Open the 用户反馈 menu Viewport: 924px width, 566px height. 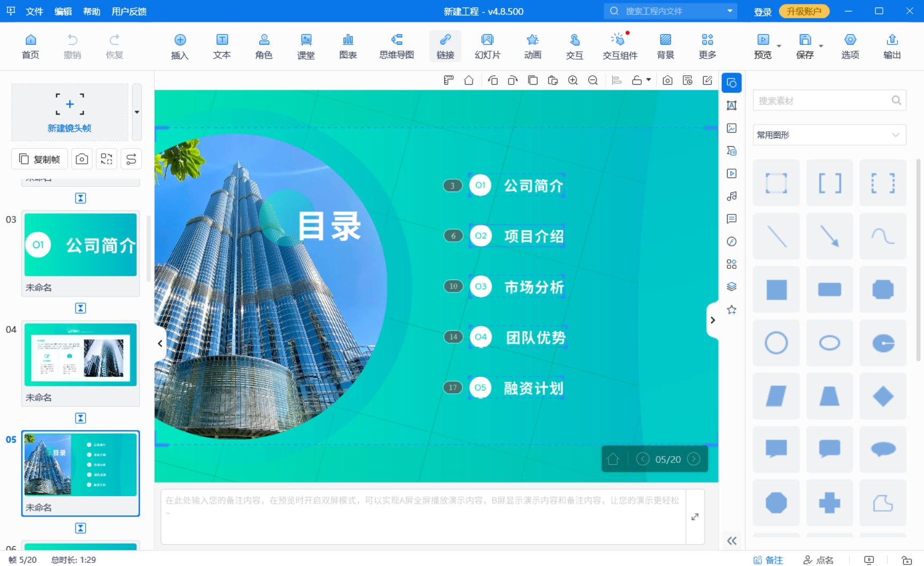tap(129, 11)
